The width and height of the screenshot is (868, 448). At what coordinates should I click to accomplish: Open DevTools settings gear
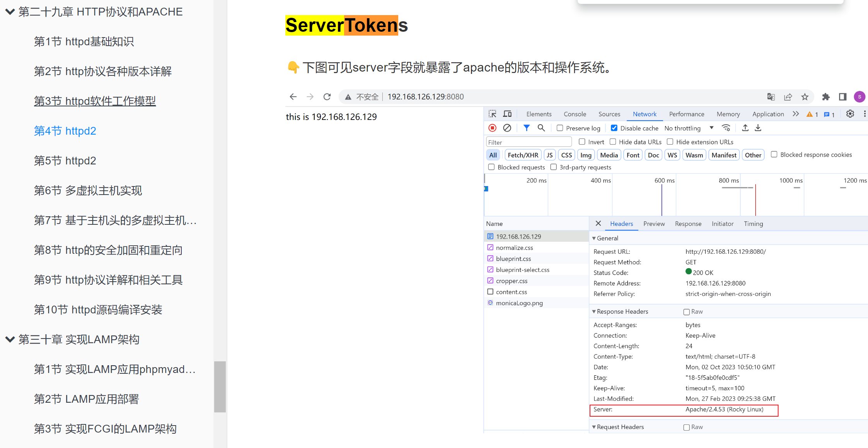tap(850, 114)
